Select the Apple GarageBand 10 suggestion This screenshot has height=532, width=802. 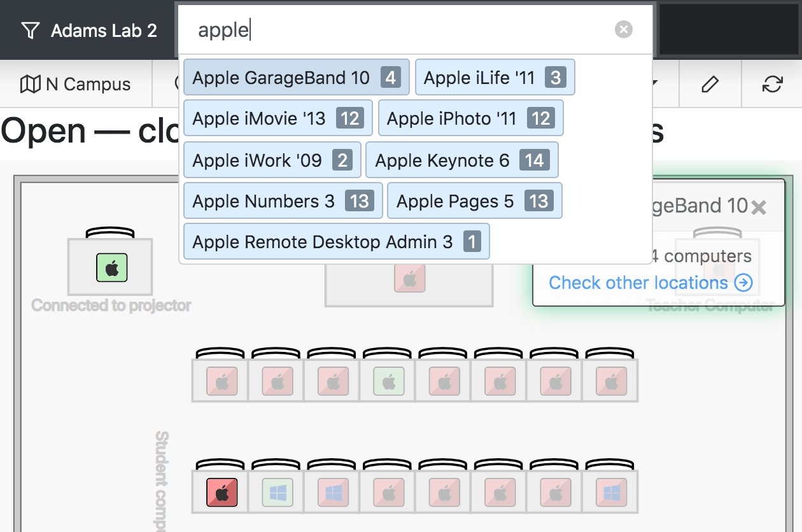coord(296,77)
